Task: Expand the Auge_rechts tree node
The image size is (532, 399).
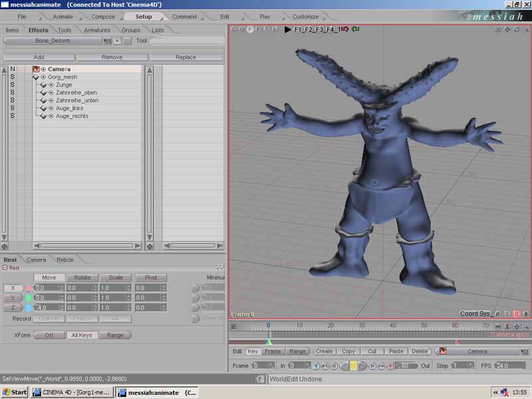Action: [x=51, y=116]
